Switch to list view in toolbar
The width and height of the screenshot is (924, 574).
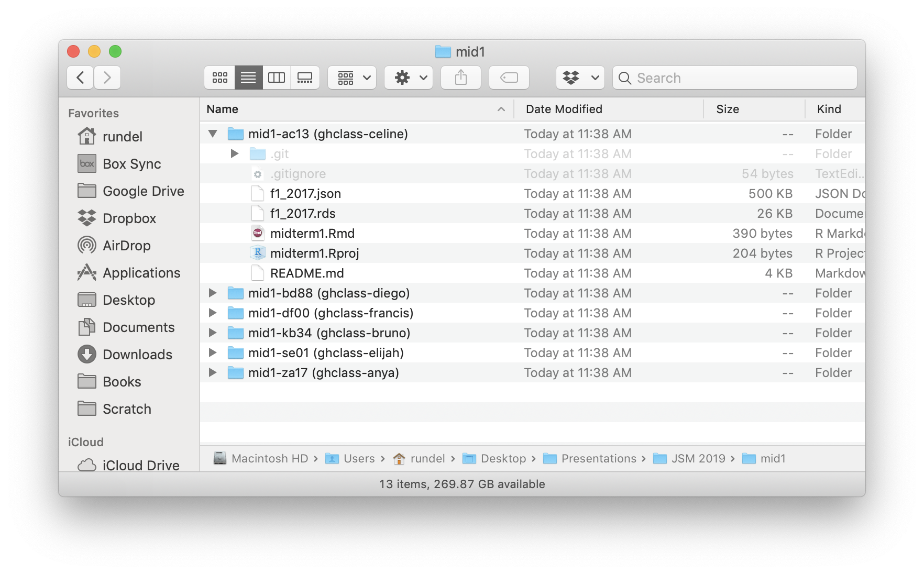coord(248,78)
